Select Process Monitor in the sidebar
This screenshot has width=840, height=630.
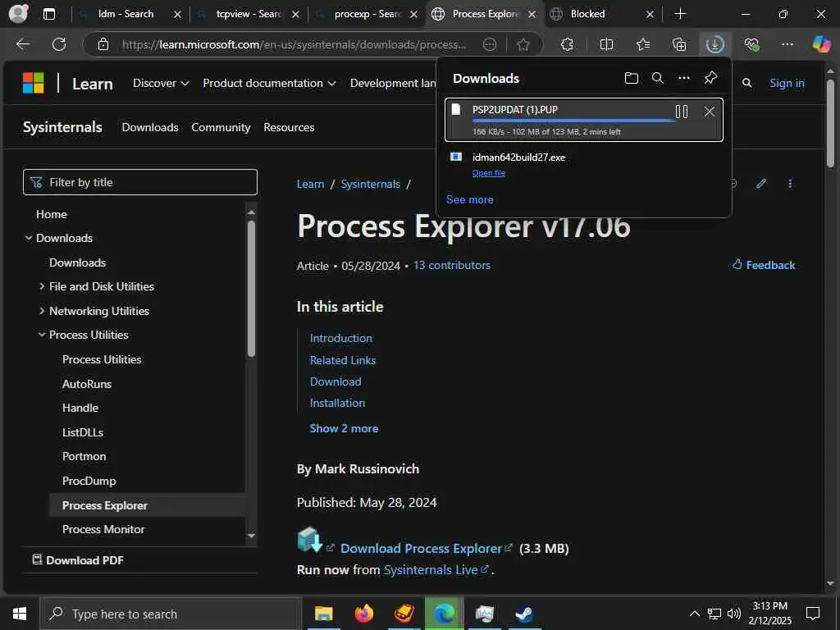tap(103, 529)
